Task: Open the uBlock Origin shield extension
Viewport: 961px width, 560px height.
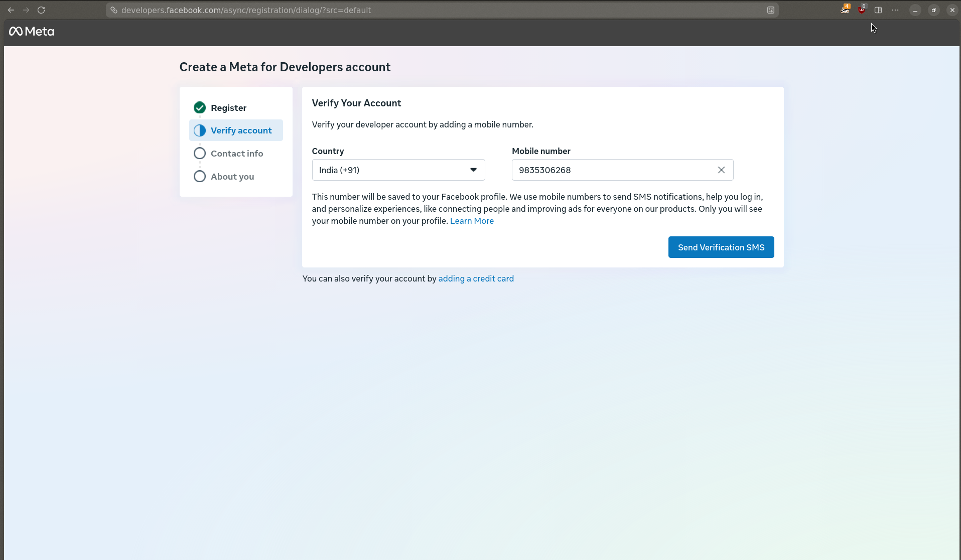Action: [862, 10]
